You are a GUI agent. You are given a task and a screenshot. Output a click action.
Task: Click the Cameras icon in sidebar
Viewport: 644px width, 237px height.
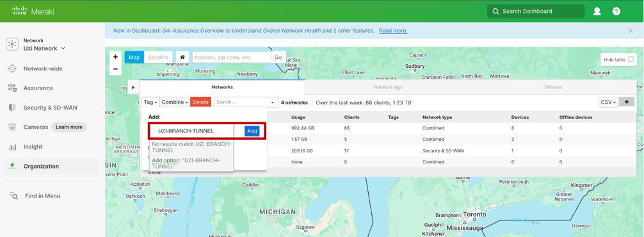[12, 127]
